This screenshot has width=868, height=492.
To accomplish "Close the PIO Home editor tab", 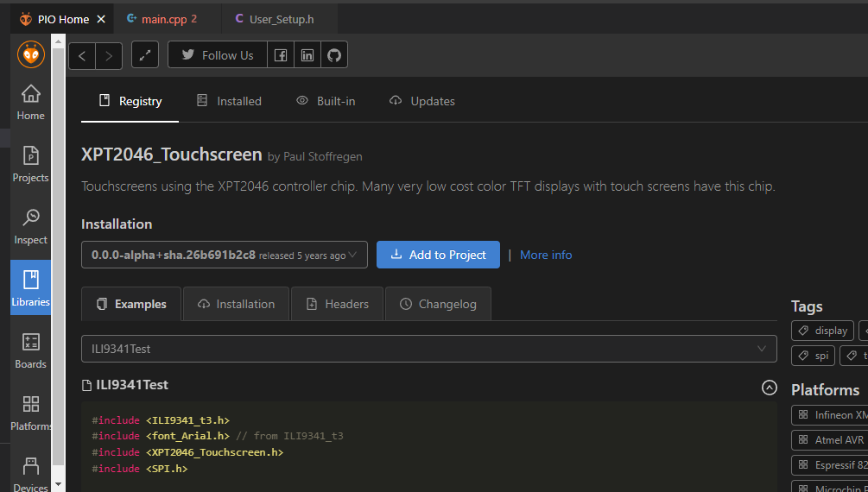I will coord(101,19).
